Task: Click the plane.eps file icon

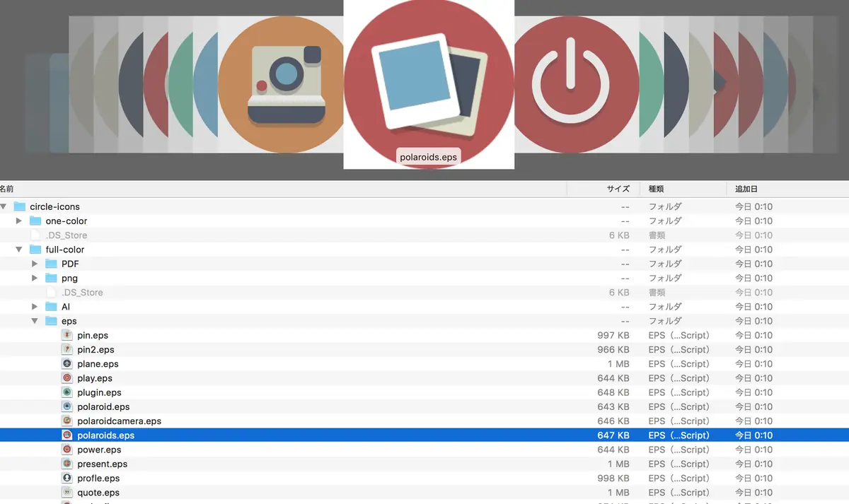Action: (x=67, y=363)
